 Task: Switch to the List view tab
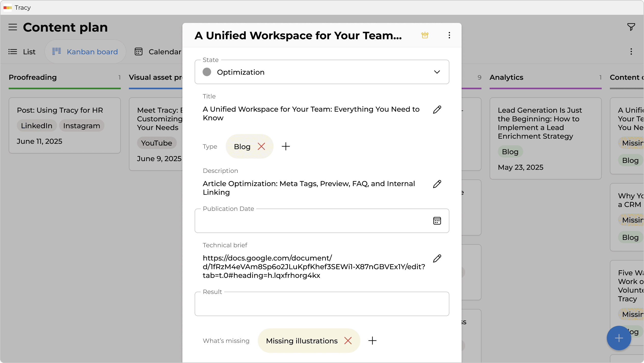(x=22, y=52)
